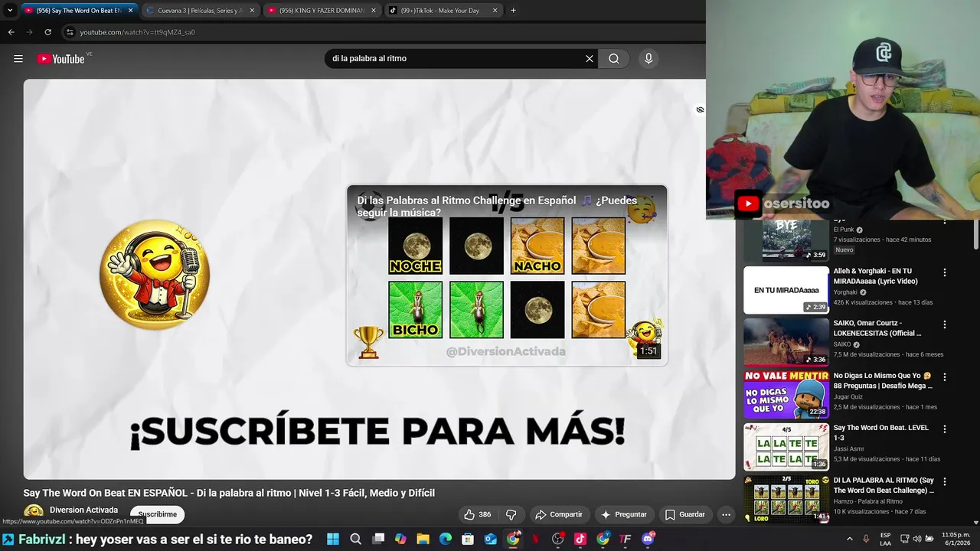Open options for Say The Word LEVEL 1-3
The image size is (980, 551).
click(x=944, y=429)
